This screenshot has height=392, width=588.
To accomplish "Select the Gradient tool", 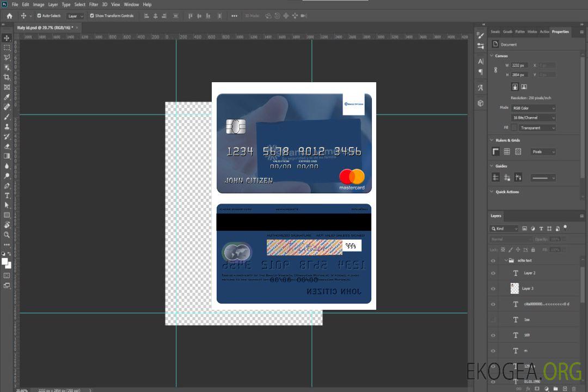I will click(x=7, y=156).
